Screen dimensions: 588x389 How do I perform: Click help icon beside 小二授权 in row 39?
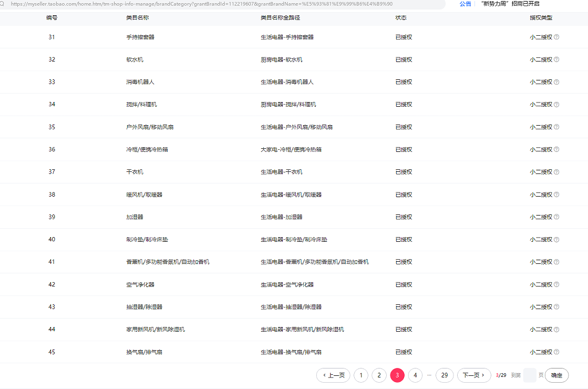pos(556,217)
